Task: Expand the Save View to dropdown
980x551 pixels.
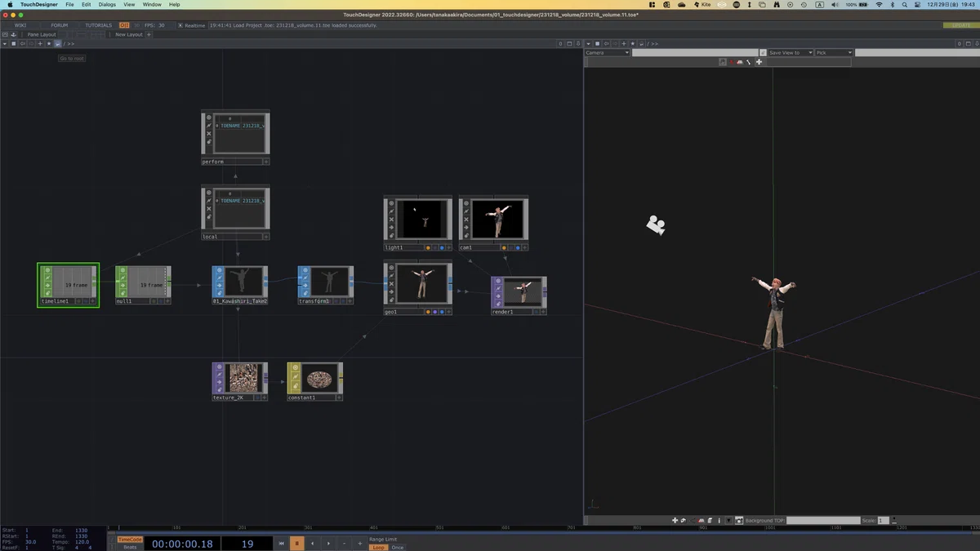Action: point(790,53)
